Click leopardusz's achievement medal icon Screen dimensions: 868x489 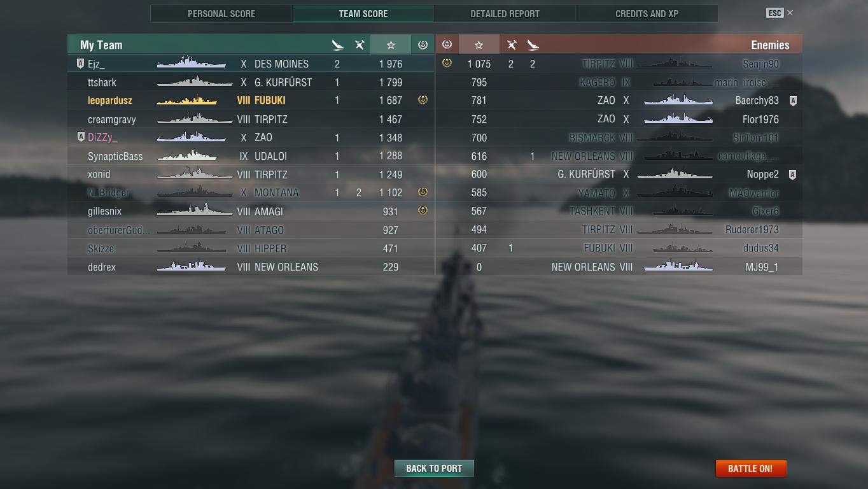(423, 100)
